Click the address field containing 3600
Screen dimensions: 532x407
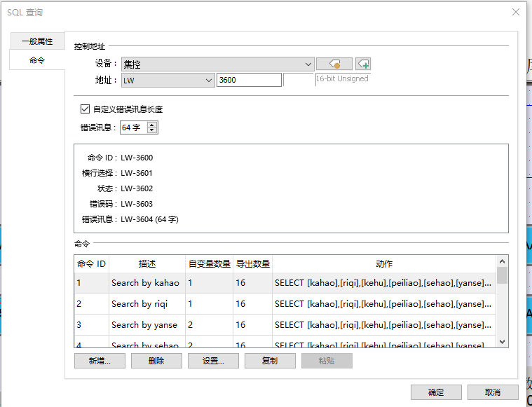coord(249,80)
